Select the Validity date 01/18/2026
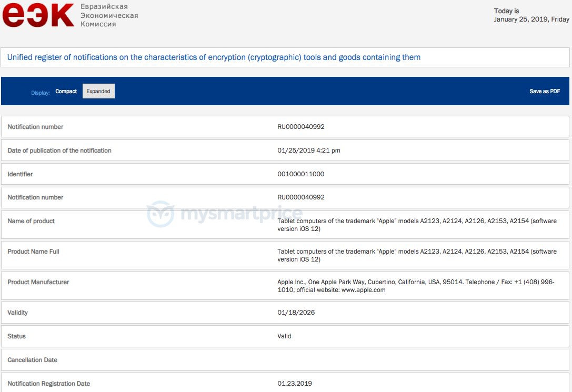This screenshot has width=572, height=392. 295,313
